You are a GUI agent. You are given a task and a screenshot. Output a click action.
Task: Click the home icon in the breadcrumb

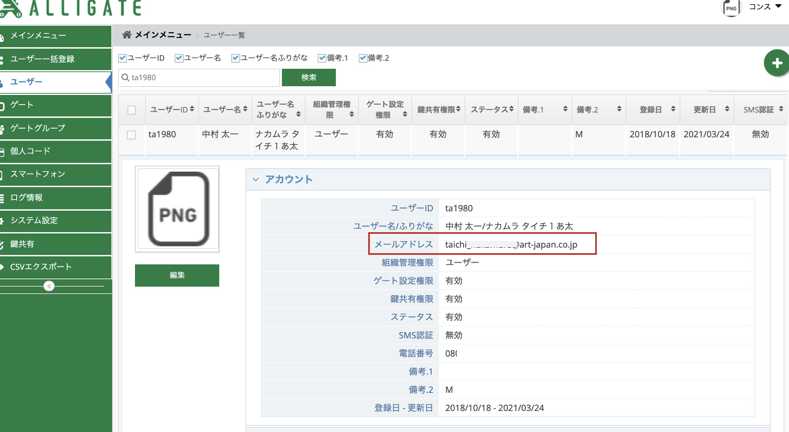click(x=127, y=35)
